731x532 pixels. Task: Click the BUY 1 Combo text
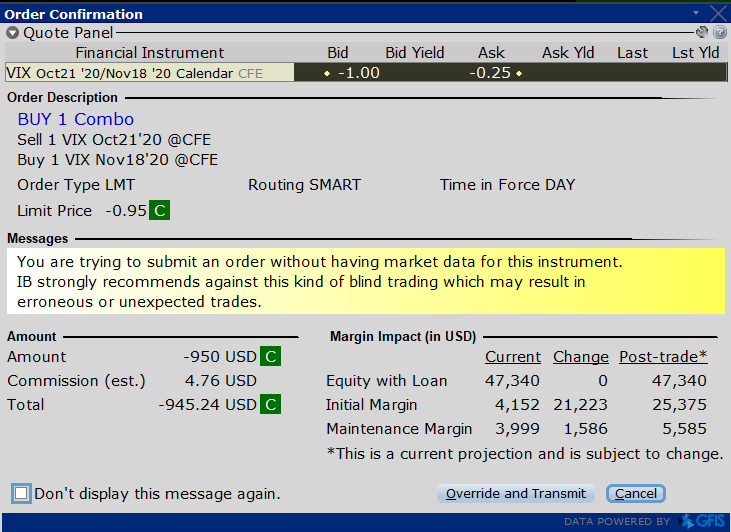[76, 119]
